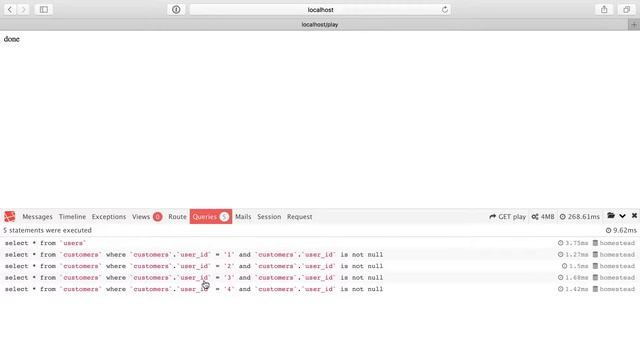This screenshot has width=640, height=360.
Task: Select the Queries debugbar tab
Action: click(x=211, y=217)
